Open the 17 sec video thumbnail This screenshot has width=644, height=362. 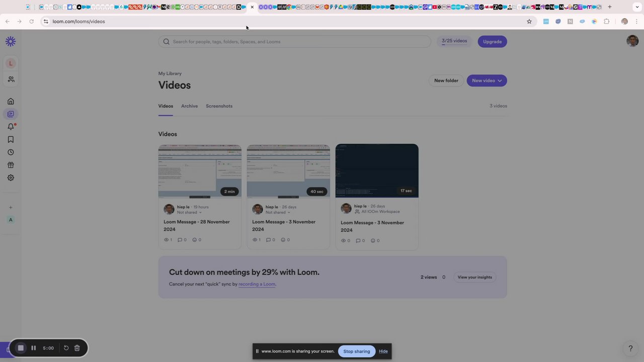377,171
